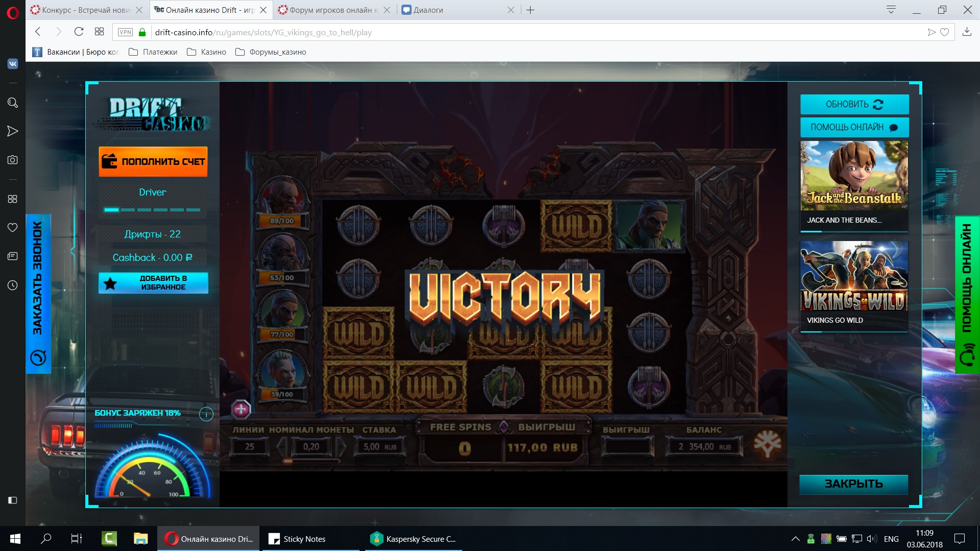This screenshot has height=551, width=980.
Task: View site security padlock info
Action: (142, 32)
